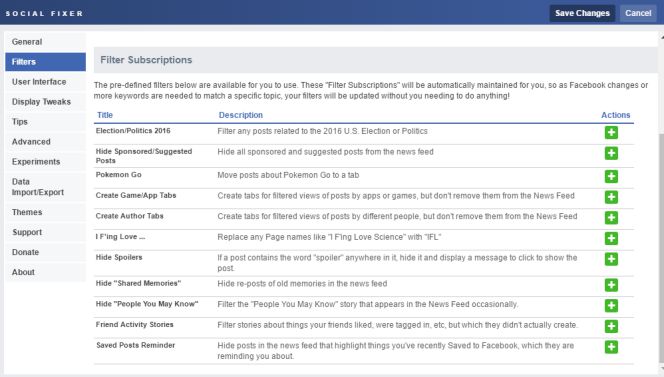Open the Tips section
Viewport: 664px width, 377px height.
(45, 122)
